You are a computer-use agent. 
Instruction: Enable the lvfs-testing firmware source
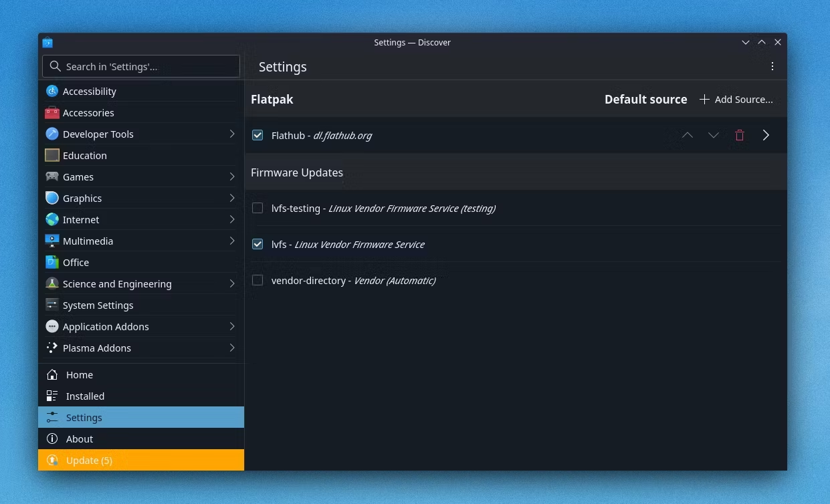click(x=257, y=208)
